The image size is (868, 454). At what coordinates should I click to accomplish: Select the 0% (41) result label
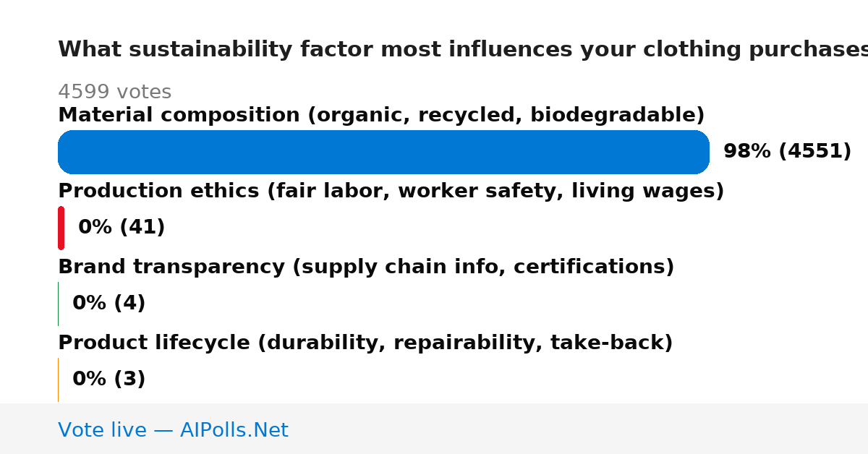[122, 228]
